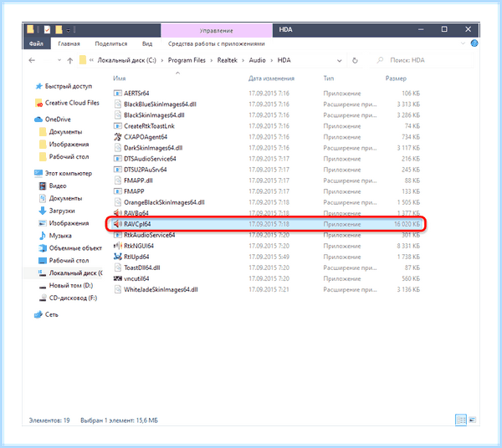Screen dimensions: 502x448
Task: Select Объемные объекты in navigation pane
Action: click(x=75, y=248)
